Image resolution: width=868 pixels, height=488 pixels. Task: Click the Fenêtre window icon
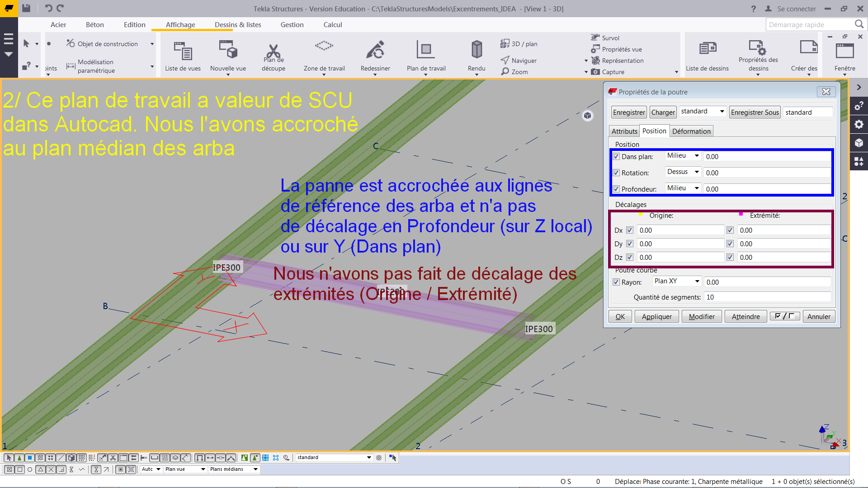(x=844, y=51)
